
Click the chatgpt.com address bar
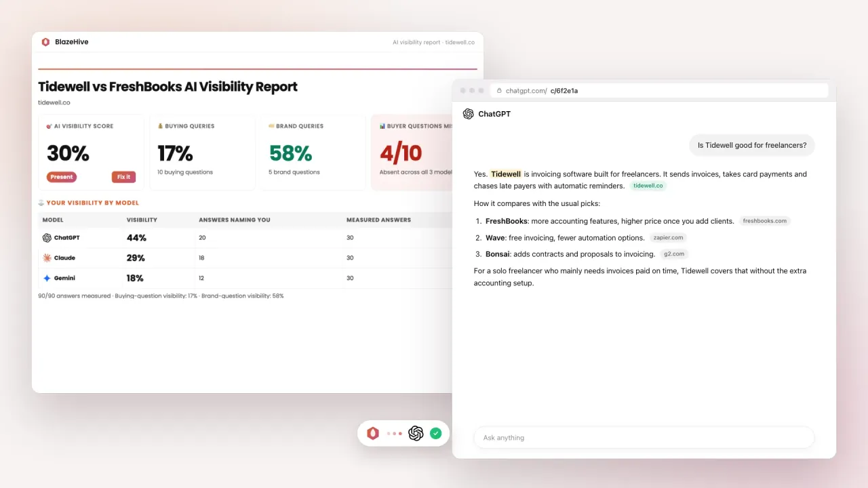pos(658,91)
